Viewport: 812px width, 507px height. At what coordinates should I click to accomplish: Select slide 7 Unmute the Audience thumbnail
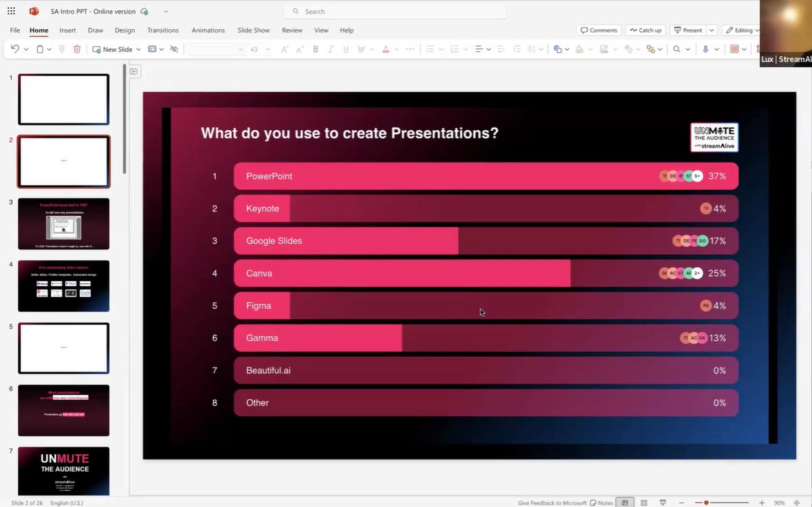64,471
